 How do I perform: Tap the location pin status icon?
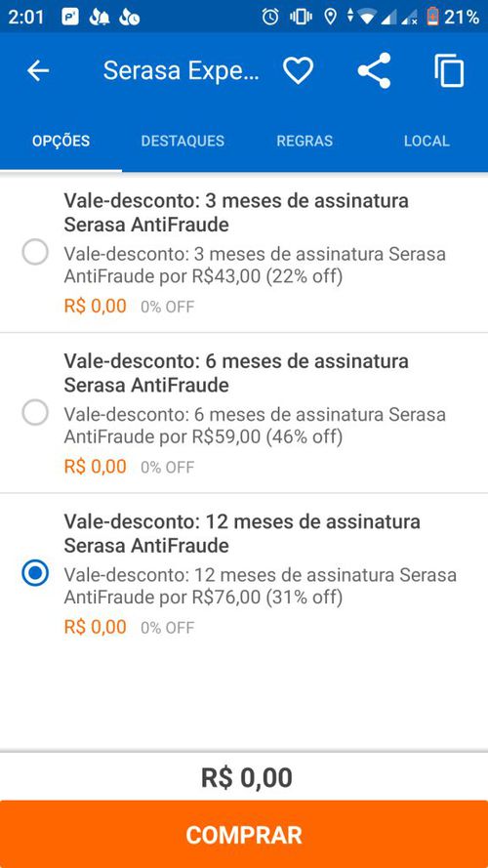[x=330, y=18]
